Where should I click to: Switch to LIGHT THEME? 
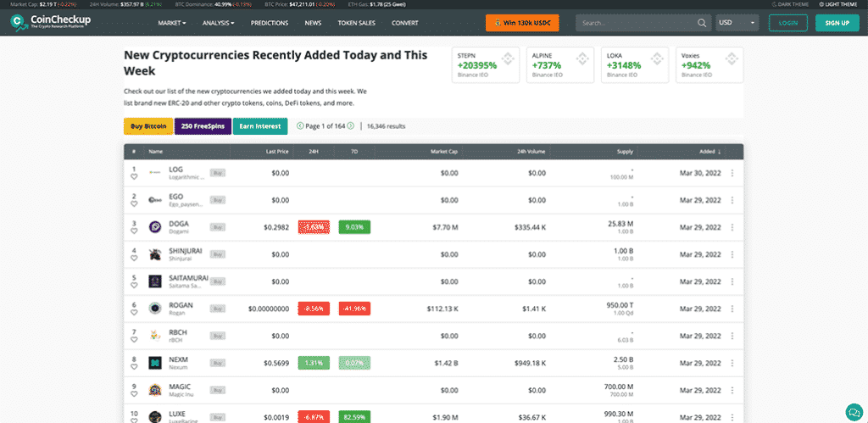point(838,4)
